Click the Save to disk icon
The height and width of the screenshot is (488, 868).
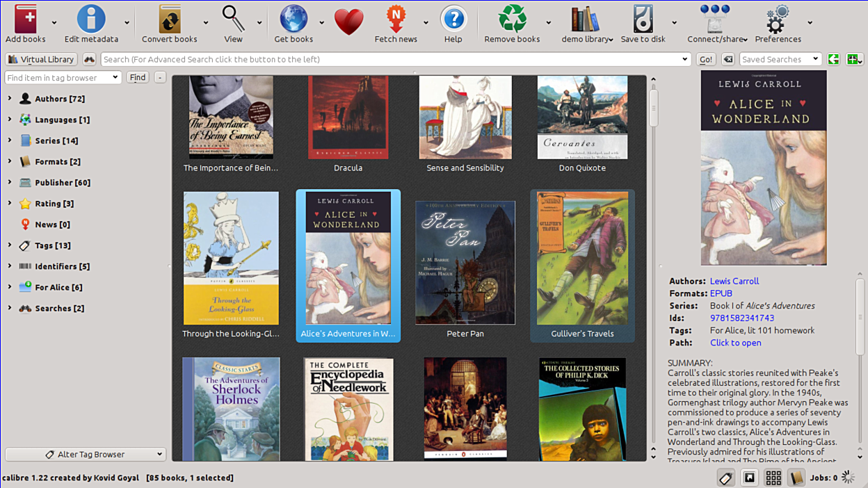pos(643,20)
